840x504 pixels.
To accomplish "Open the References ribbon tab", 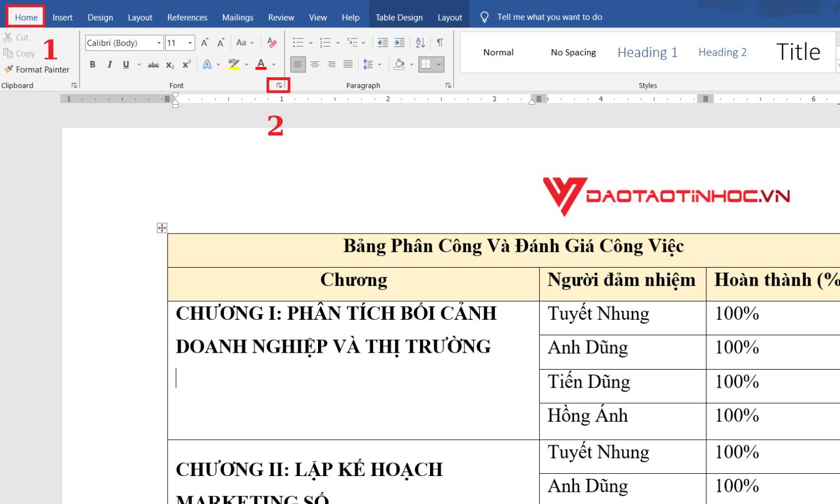I will [187, 17].
